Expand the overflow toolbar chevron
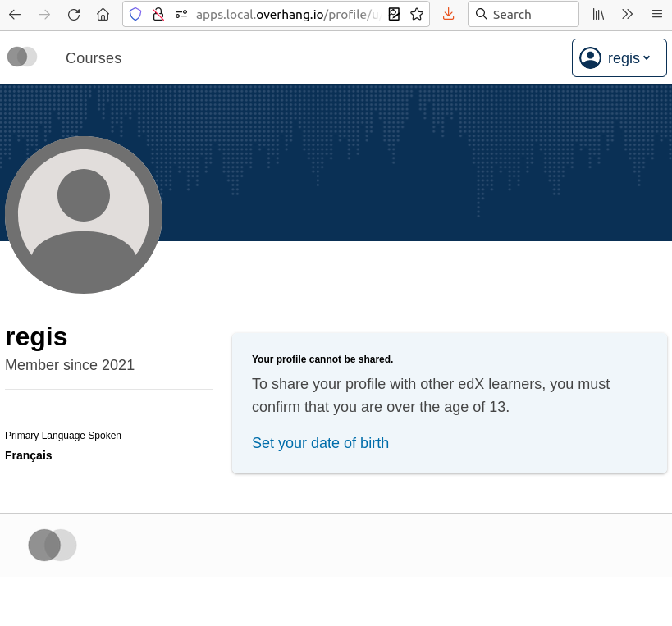 [x=628, y=14]
